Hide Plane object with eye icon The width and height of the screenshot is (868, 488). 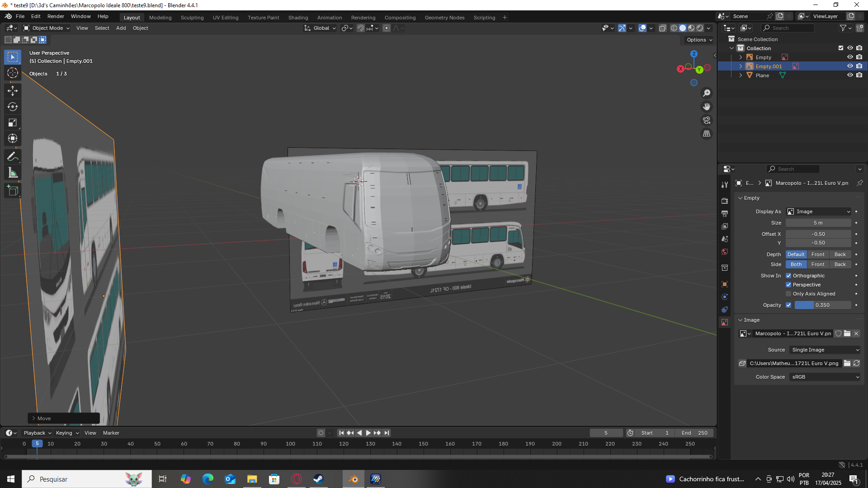pos(850,75)
